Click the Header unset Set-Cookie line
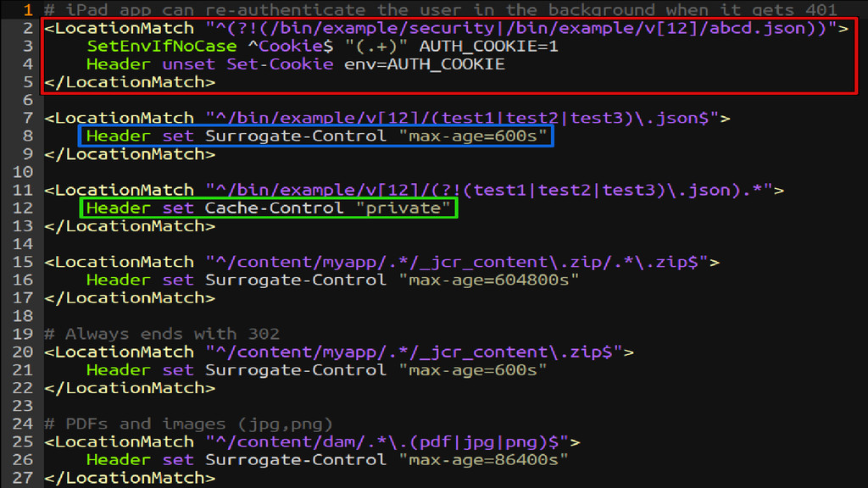The width and height of the screenshot is (868, 488). click(296, 64)
